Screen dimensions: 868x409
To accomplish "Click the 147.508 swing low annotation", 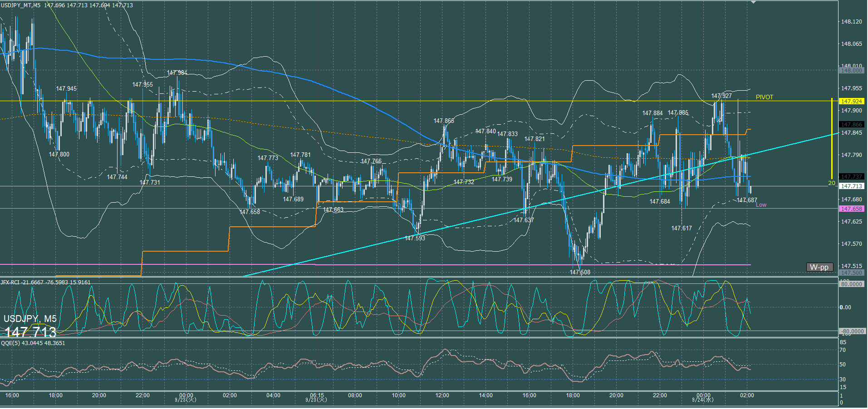I will (580, 272).
